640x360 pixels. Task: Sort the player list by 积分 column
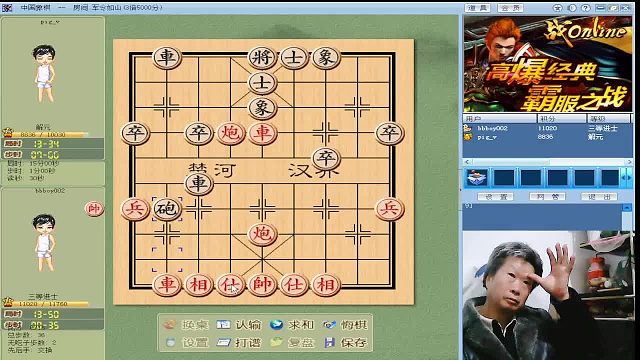click(x=561, y=119)
